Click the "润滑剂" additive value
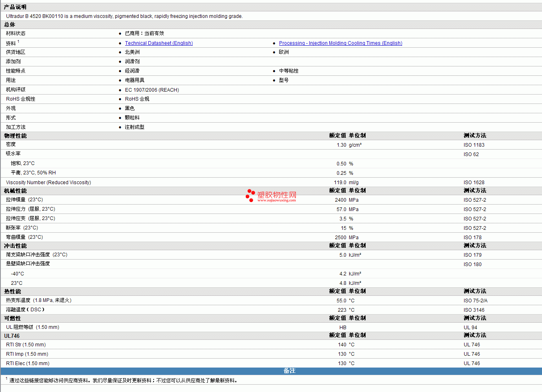 point(132,62)
